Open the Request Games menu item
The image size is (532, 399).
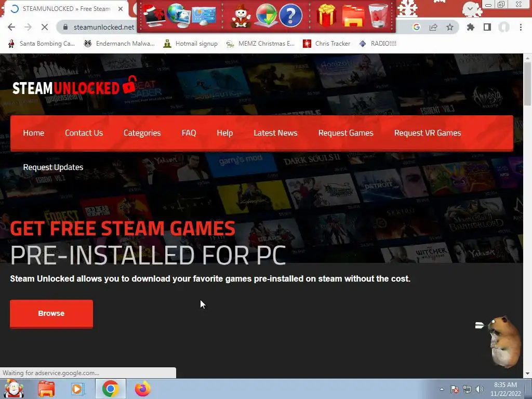pos(345,133)
